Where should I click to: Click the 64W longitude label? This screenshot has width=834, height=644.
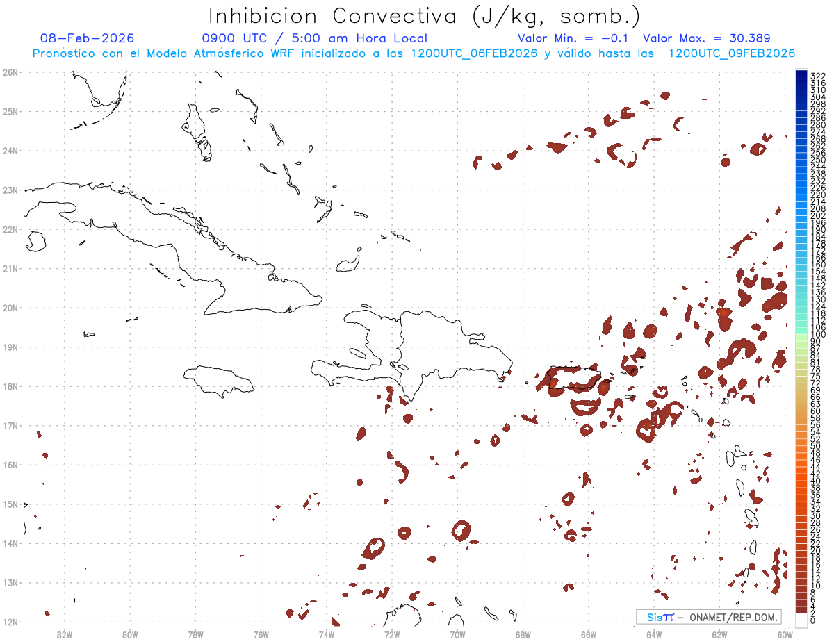point(654,634)
